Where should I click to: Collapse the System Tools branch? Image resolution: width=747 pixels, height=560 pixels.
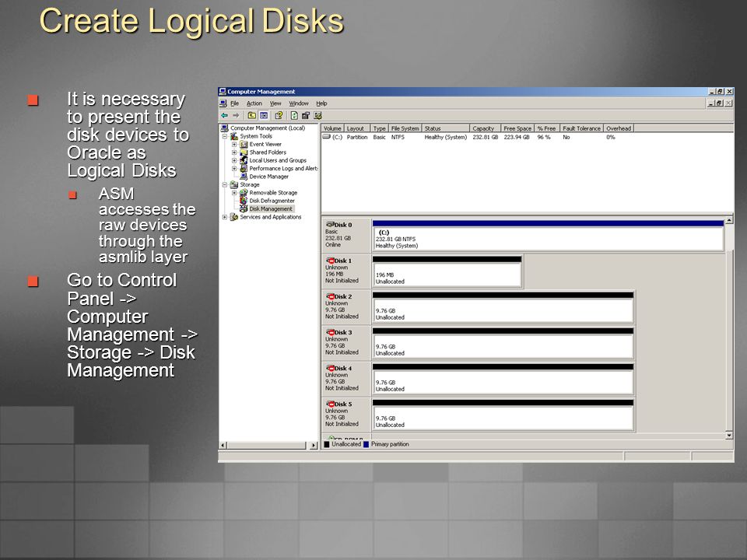click(225, 136)
